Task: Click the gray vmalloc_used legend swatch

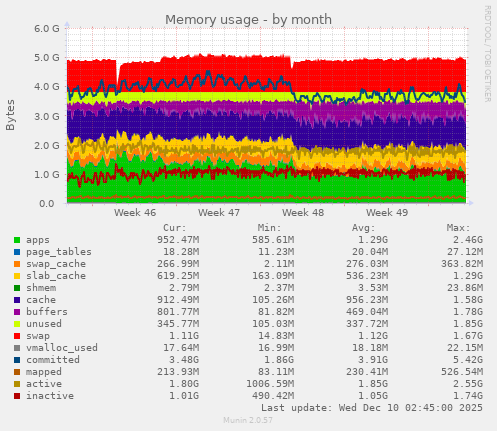Action: pos(17,348)
